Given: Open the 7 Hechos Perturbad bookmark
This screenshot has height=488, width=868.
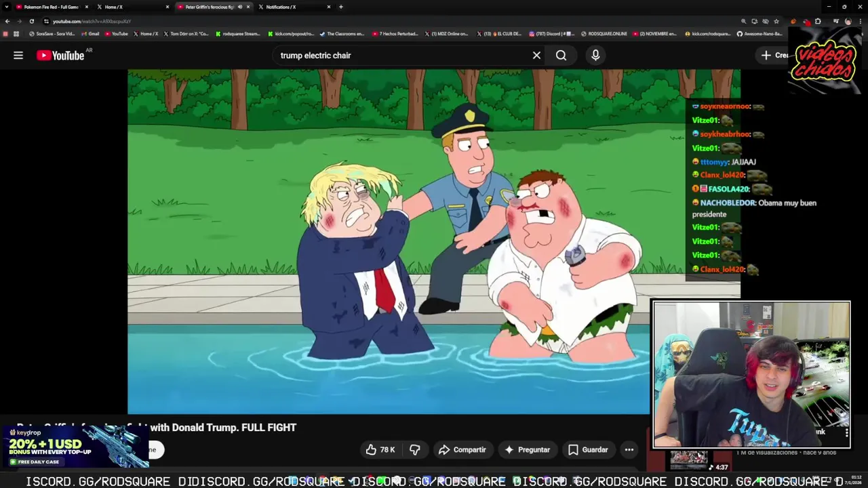Looking at the screenshot, I should pos(396,34).
